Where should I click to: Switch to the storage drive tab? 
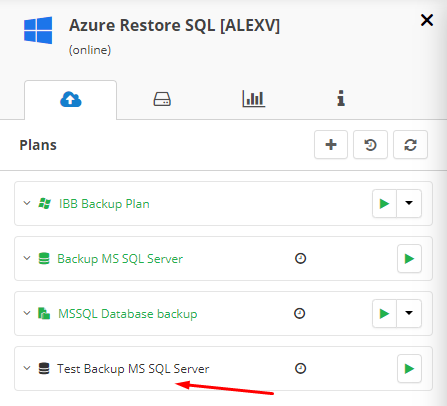pyautogui.click(x=162, y=99)
